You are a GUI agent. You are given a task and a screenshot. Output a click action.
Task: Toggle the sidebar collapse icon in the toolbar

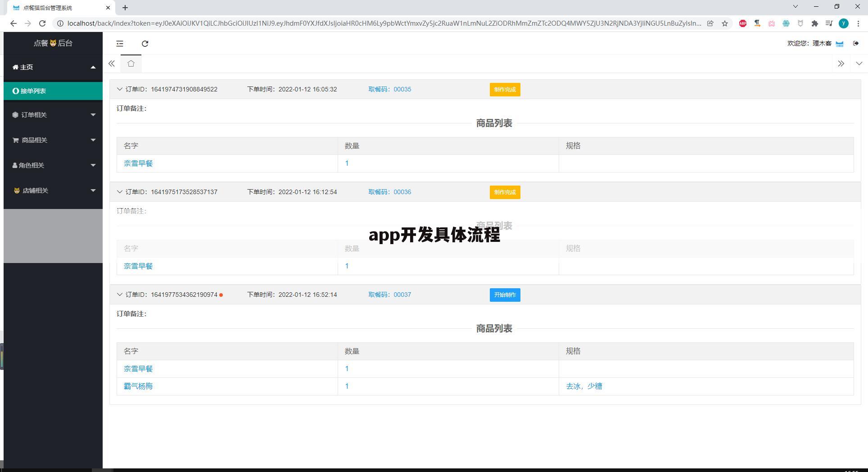pyautogui.click(x=119, y=44)
